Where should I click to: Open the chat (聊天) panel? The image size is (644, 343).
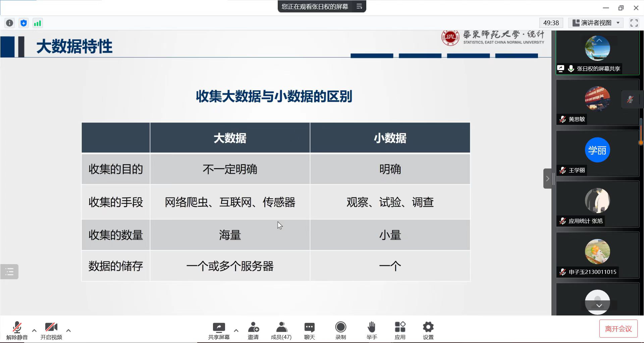coord(309,330)
